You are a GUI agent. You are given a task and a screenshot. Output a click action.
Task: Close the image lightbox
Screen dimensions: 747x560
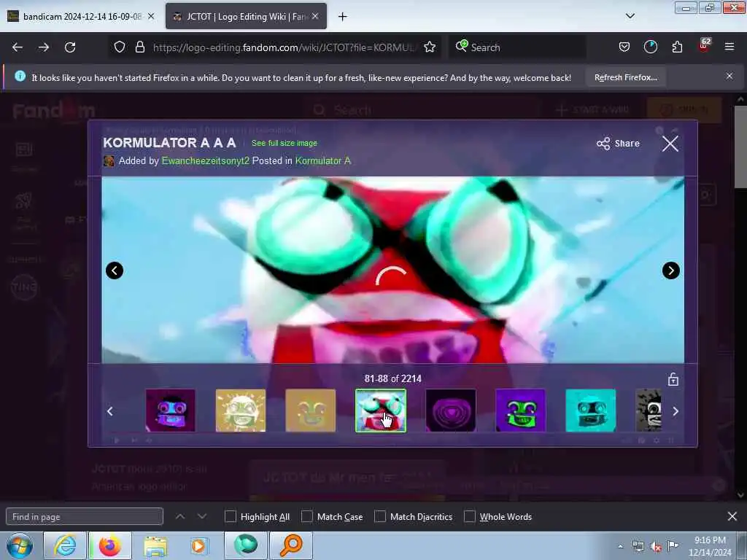(670, 144)
